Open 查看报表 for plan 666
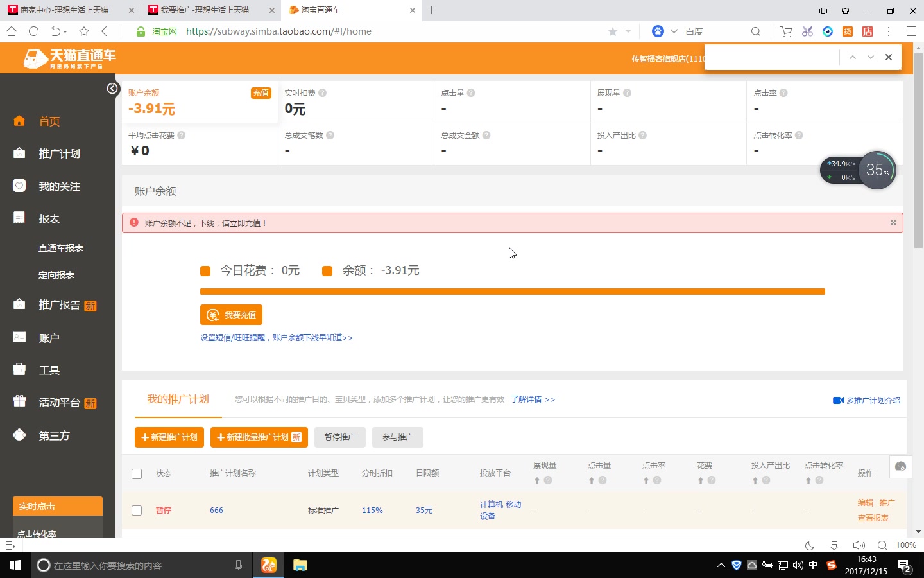 click(874, 518)
